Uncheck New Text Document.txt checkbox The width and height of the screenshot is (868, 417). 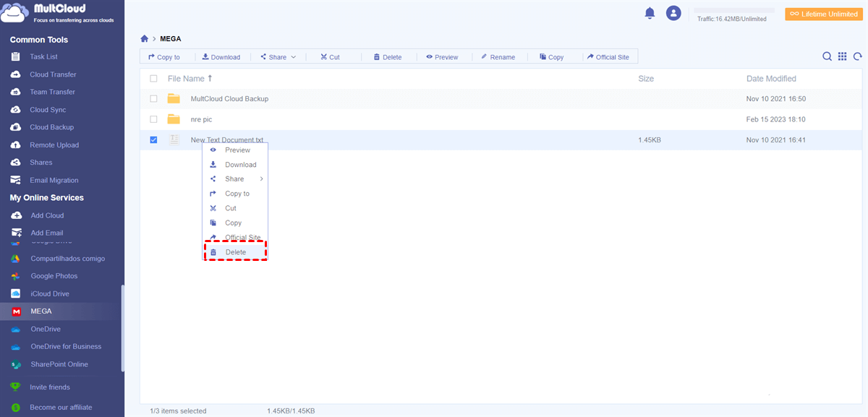pos(153,140)
